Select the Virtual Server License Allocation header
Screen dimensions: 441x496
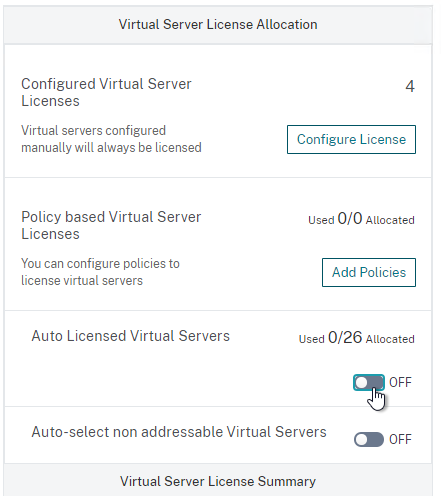pos(218,25)
